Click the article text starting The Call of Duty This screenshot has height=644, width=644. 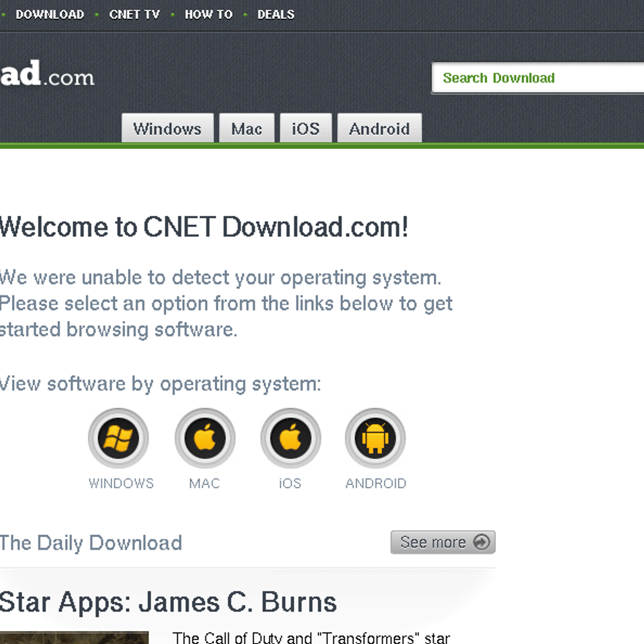pyautogui.click(x=311, y=638)
